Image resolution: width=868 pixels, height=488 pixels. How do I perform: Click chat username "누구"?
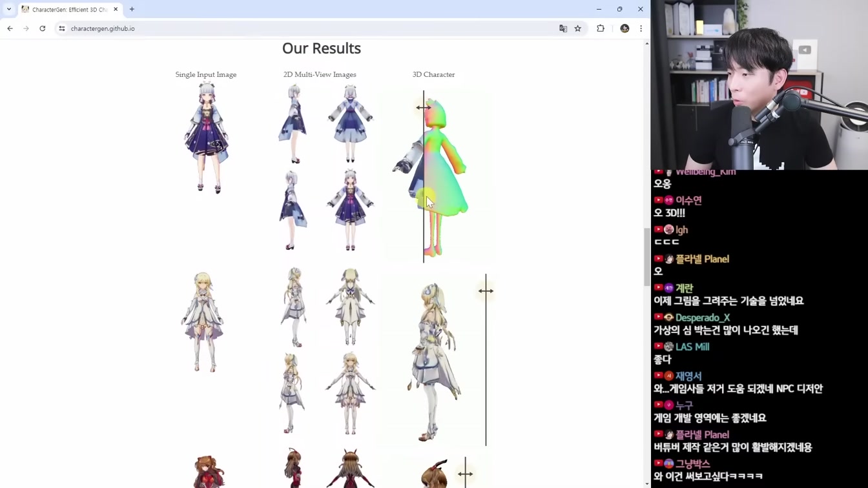(684, 405)
